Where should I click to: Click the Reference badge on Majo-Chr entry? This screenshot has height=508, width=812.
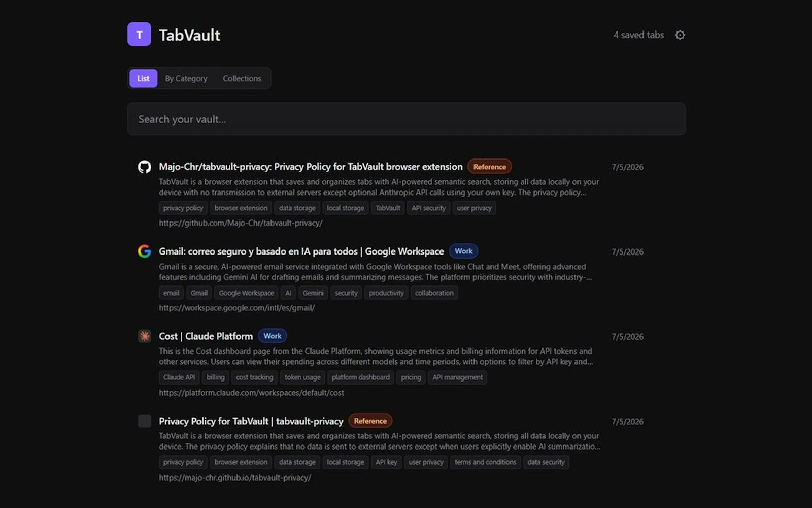pyautogui.click(x=490, y=167)
